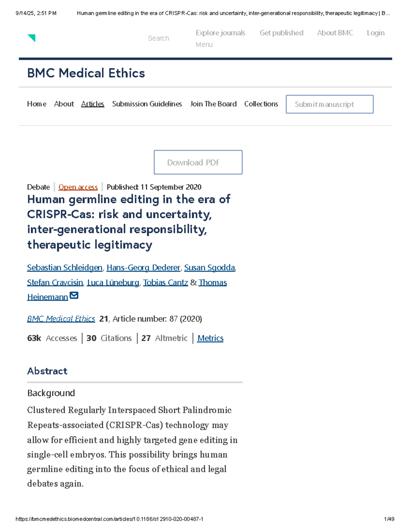
Task: Open author profile of Sebastian Schleidgen
Action: pos(65,268)
